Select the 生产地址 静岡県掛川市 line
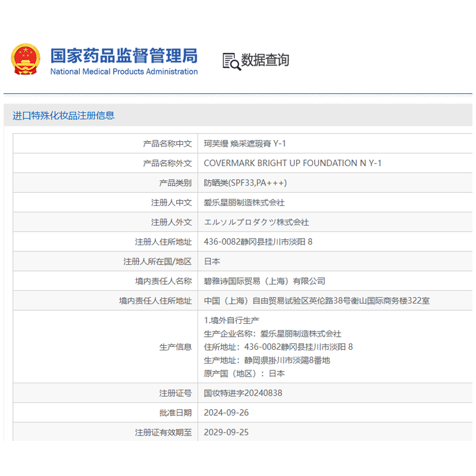Image resolution: width=476 pixels, height=476 pixels. [267, 361]
